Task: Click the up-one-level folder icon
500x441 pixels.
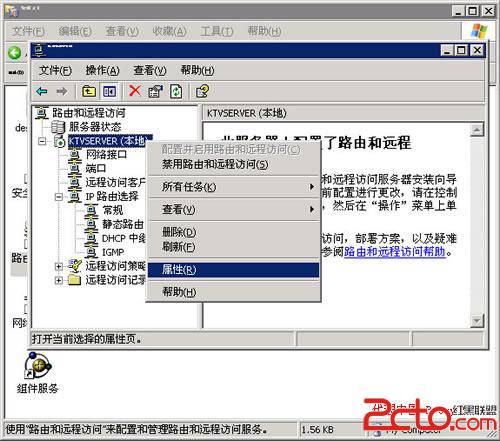Action: point(89,91)
